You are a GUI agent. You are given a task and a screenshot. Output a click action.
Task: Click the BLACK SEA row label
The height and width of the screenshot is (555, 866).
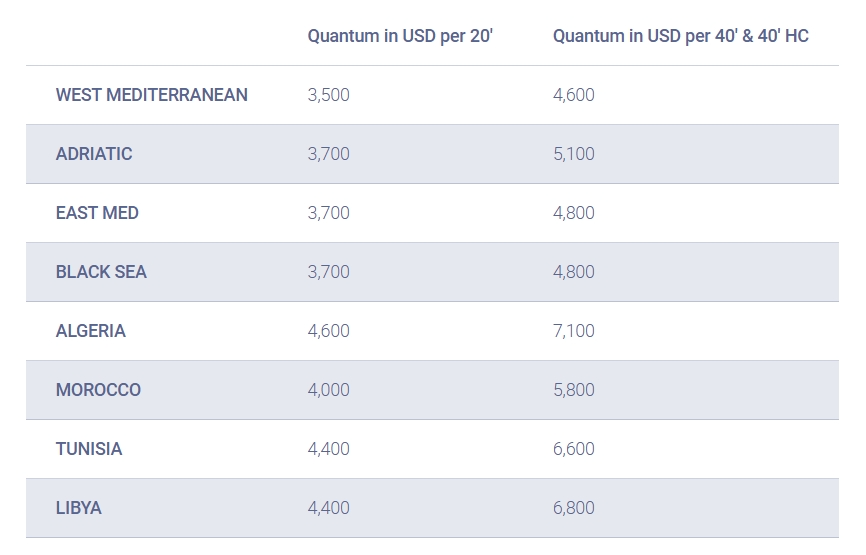pos(101,272)
